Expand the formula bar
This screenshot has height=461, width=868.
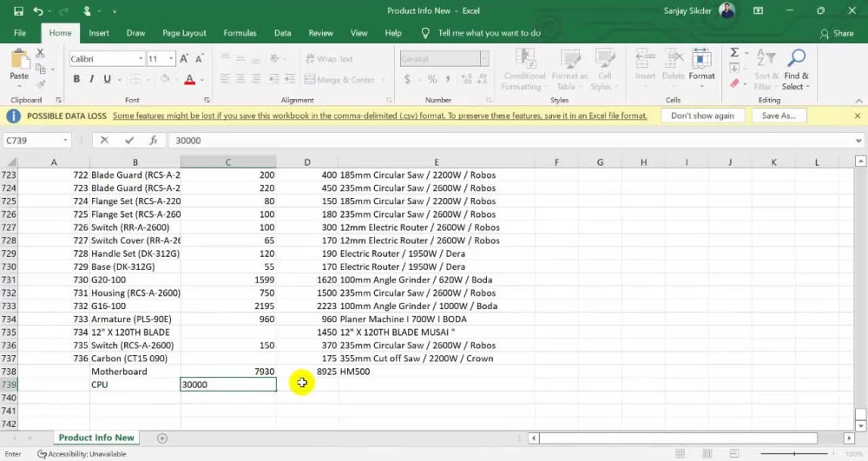(x=858, y=141)
